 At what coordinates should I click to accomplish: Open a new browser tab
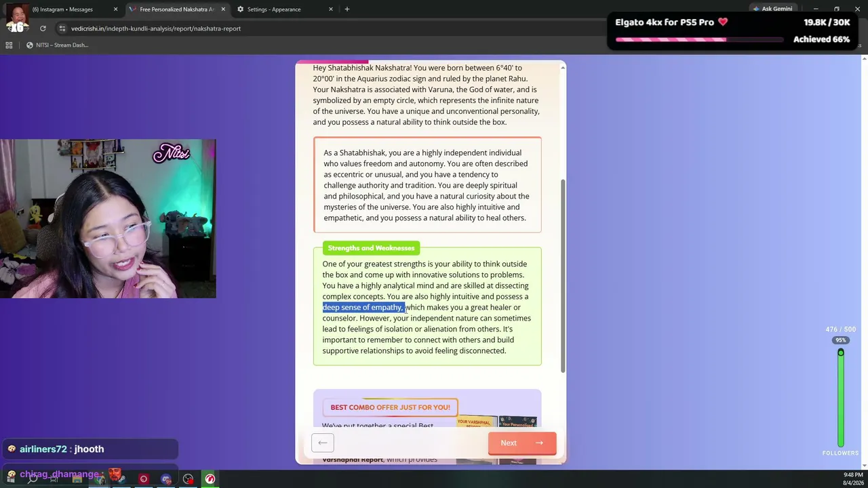coord(347,9)
